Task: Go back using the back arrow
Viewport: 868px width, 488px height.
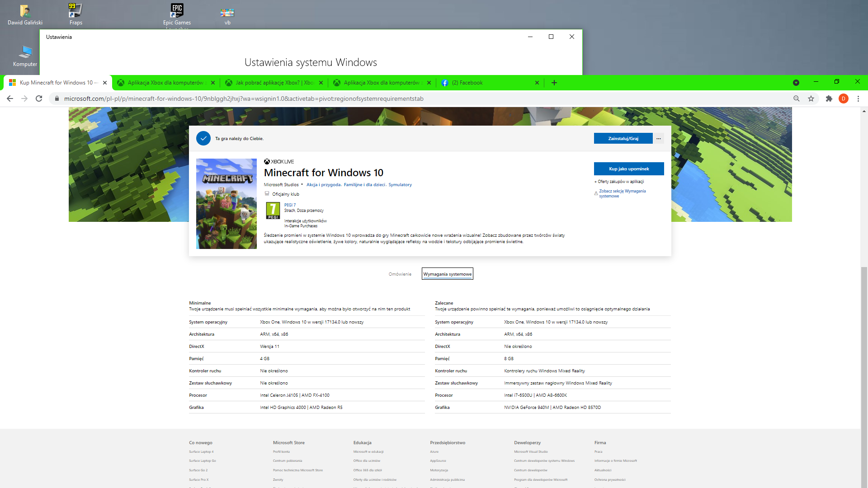Action: [x=9, y=99]
